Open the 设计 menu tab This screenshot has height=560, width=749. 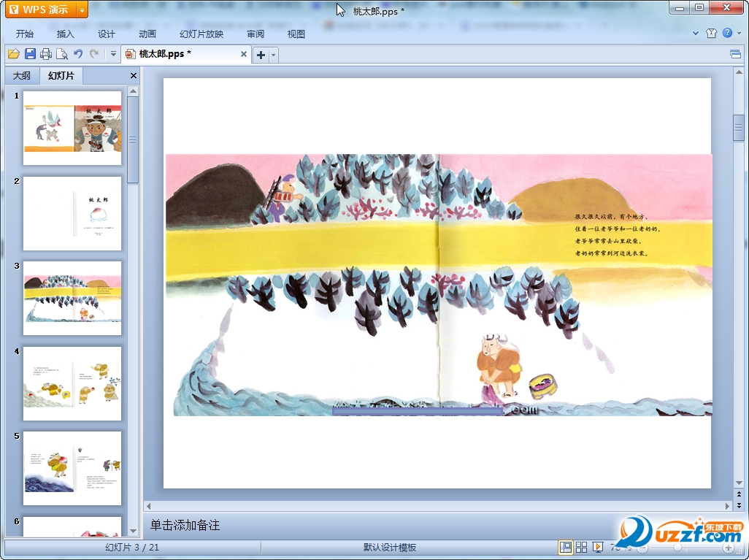pyautogui.click(x=106, y=34)
